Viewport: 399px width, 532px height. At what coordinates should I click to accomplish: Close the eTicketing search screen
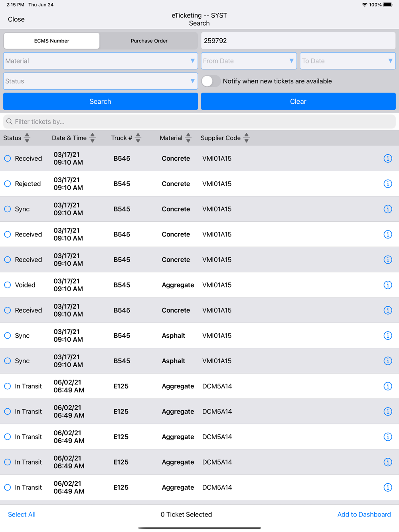pyautogui.click(x=16, y=19)
